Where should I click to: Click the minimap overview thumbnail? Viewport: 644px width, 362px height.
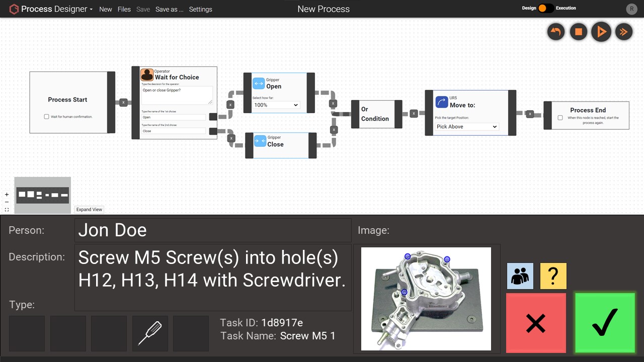click(42, 195)
